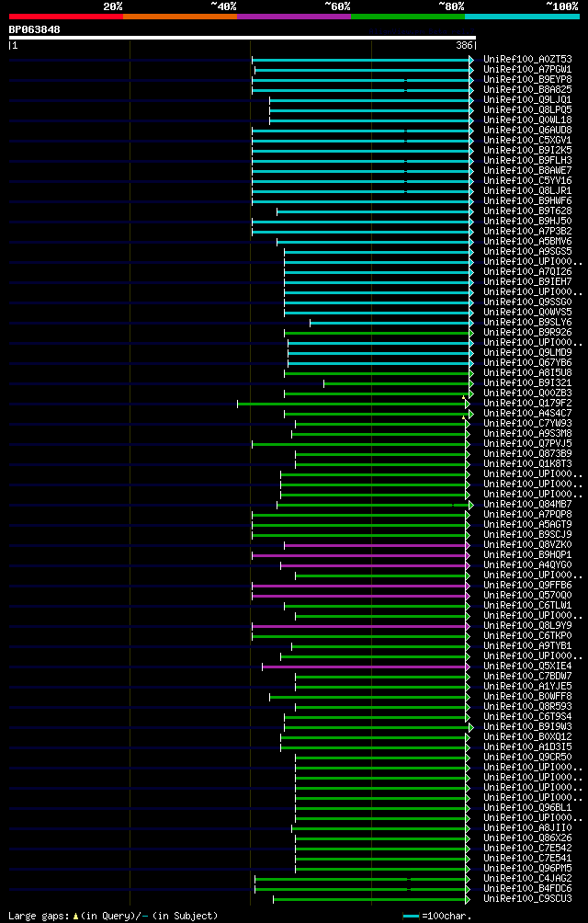Select the UniRef100_Q6AUD8 label
Image resolution: width=588 pixels, height=923 pixels.
click(527, 131)
